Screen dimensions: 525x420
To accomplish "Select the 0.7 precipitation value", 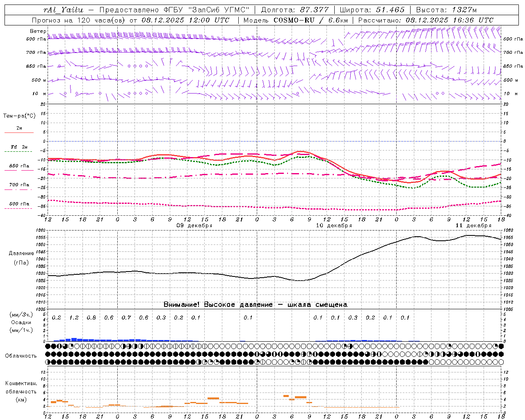I will 126,317.
